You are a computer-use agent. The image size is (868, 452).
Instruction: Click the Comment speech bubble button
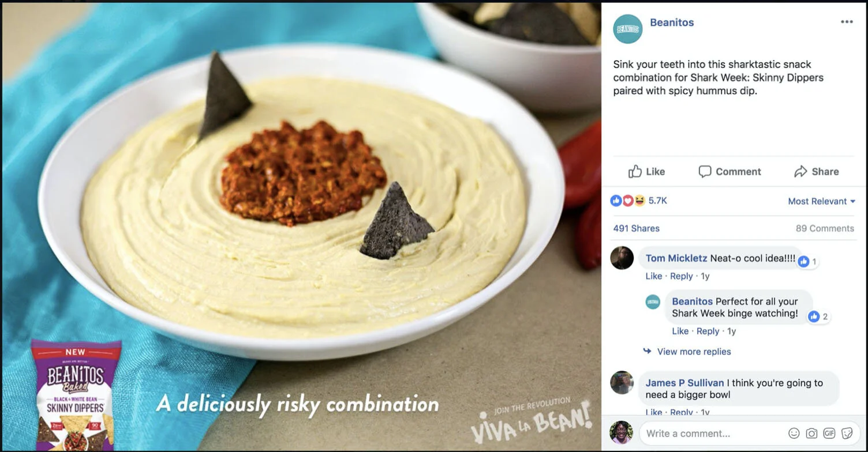[x=729, y=171]
